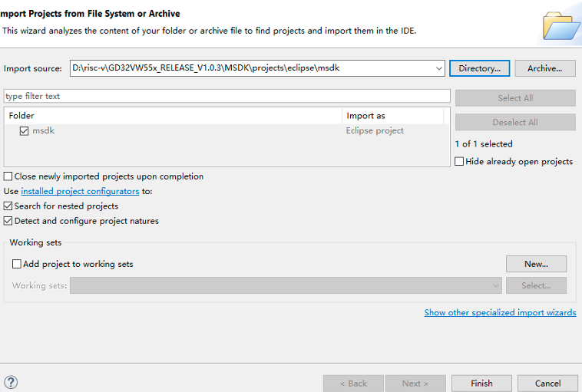Click the Archive... button
Screen dimensions: 582x392
pos(545,68)
